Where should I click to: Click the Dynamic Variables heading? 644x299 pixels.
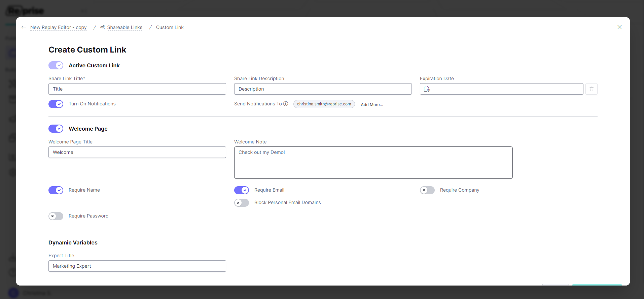(73, 242)
